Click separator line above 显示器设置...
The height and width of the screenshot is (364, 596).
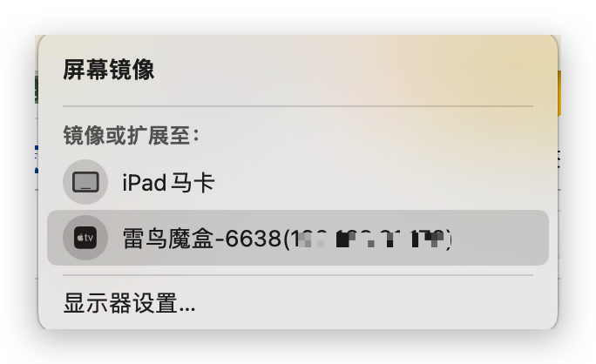pos(298,274)
